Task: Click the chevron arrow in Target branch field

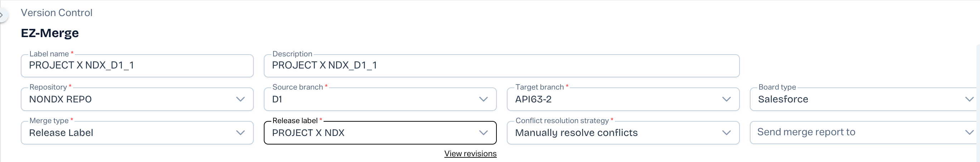Action: pyautogui.click(x=727, y=100)
